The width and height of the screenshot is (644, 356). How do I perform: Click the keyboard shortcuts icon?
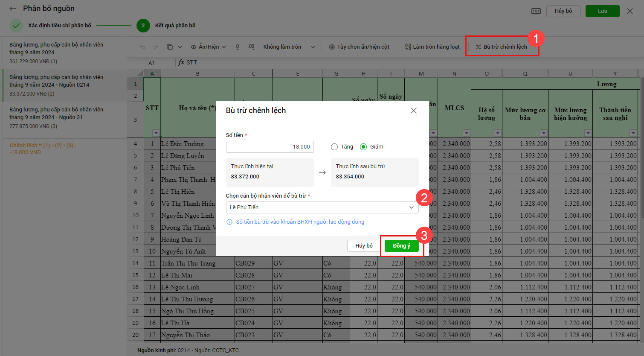click(536, 11)
